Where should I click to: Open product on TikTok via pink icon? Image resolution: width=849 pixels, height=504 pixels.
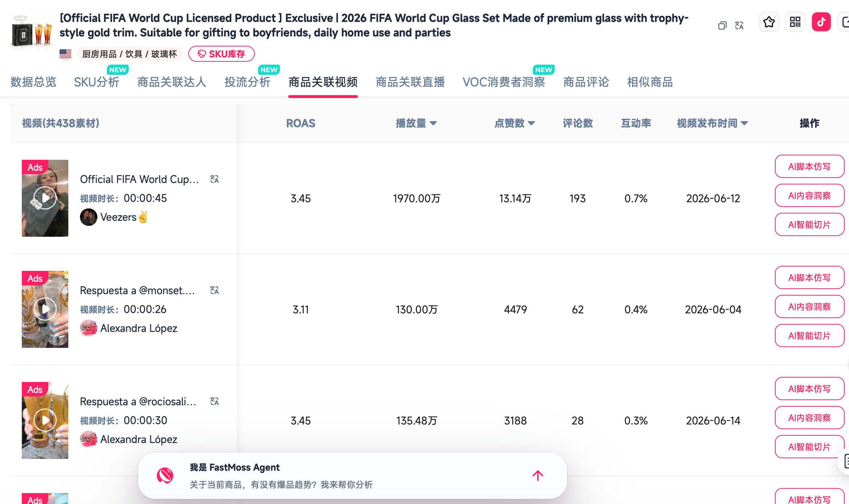(821, 22)
